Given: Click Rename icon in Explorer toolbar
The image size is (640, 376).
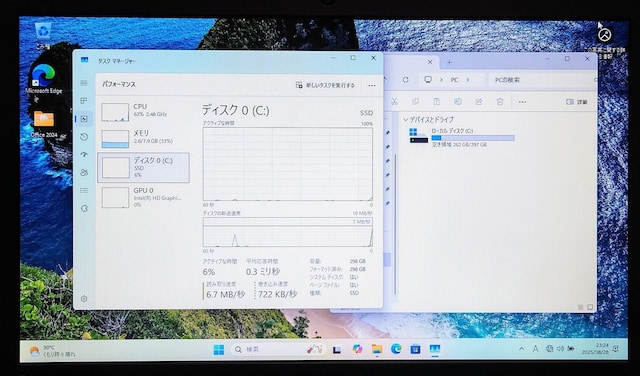Looking at the screenshot, I should coord(458,102).
